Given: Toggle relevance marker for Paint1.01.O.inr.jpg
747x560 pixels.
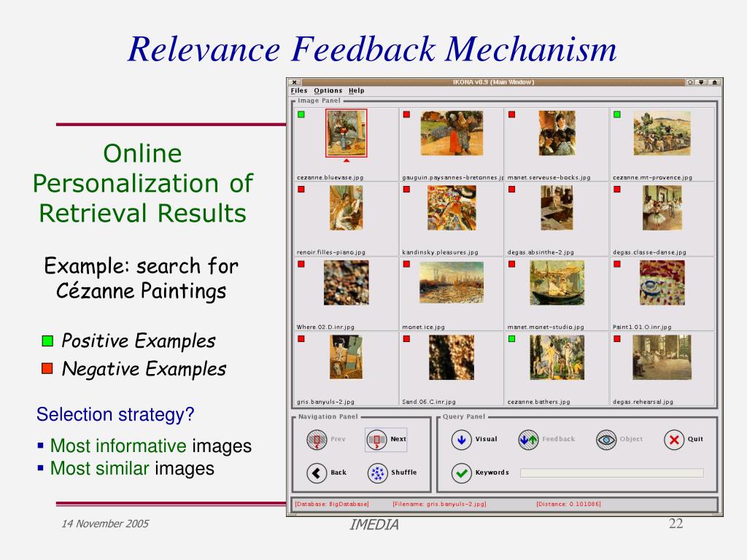Looking at the screenshot, I should [617, 264].
